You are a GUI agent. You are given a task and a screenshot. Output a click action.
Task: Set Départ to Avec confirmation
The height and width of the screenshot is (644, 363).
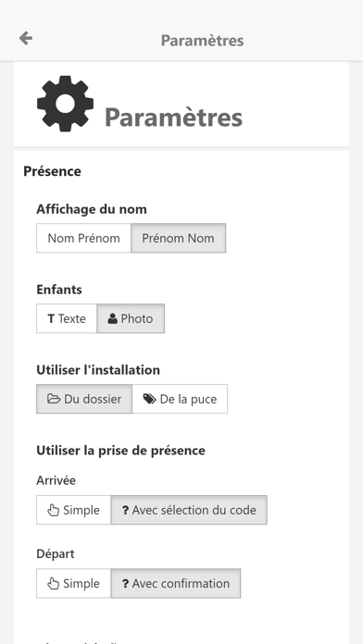coord(176,584)
